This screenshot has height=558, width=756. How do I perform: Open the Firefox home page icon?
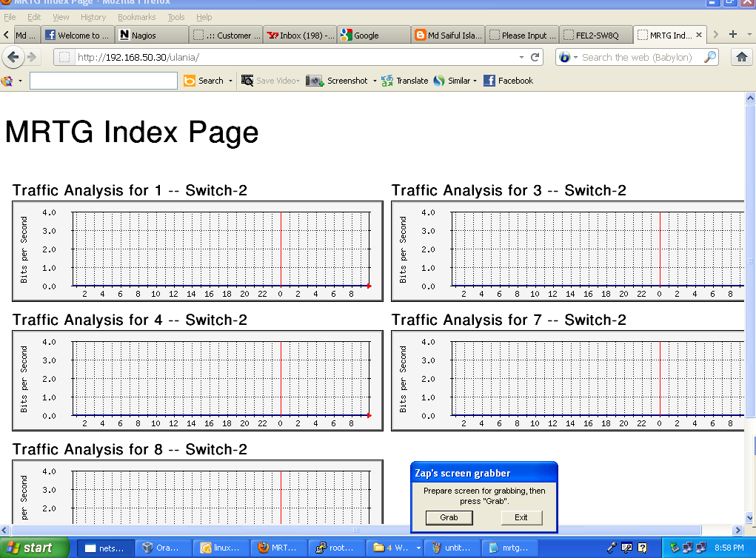point(741,57)
